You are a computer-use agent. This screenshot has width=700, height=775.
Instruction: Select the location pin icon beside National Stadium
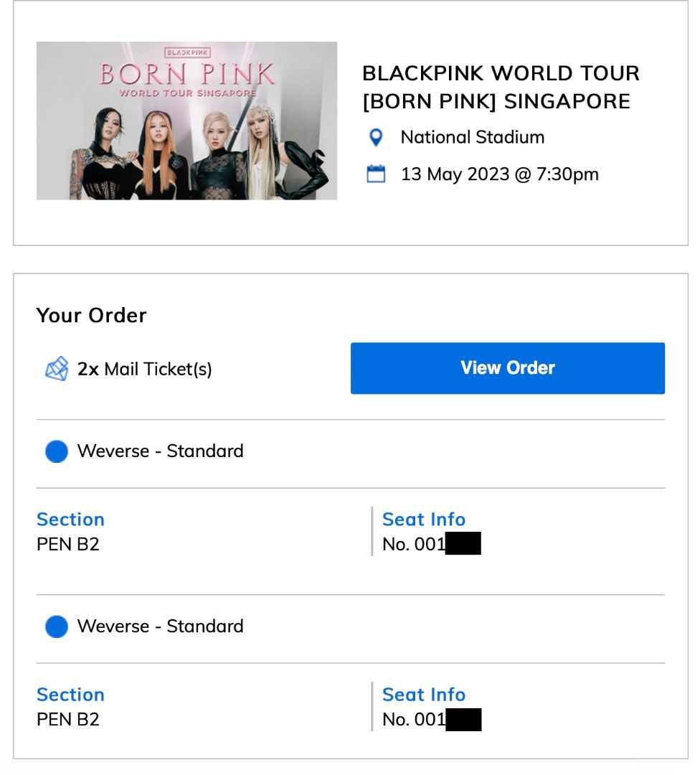point(374,136)
